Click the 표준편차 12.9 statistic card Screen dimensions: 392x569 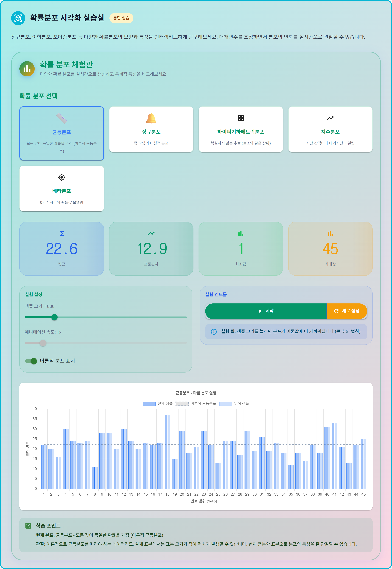point(151,249)
